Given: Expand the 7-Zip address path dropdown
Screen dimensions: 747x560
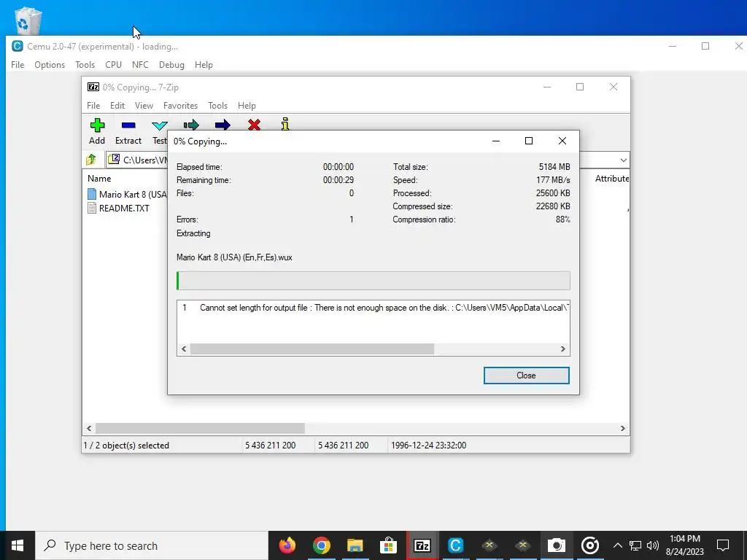Looking at the screenshot, I should 623,160.
